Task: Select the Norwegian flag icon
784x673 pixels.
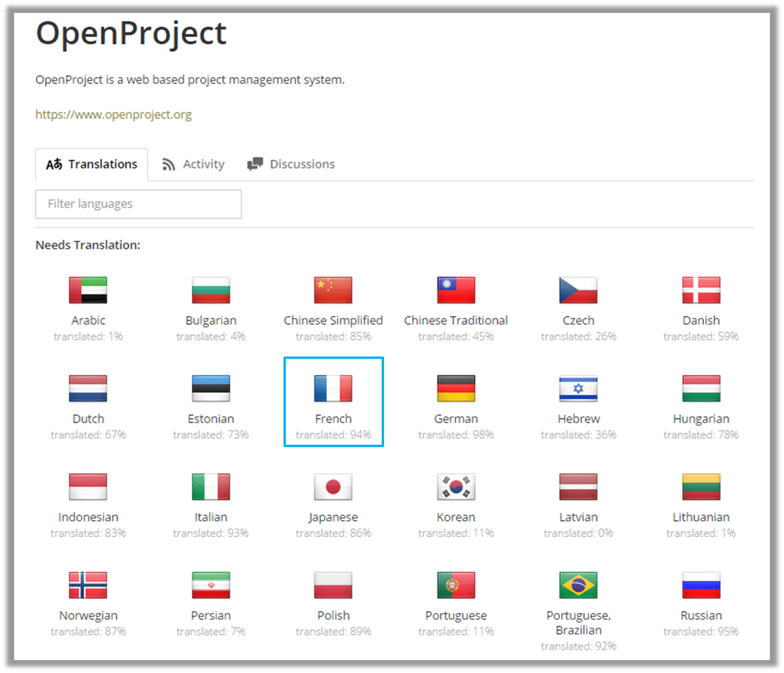Action: (x=88, y=585)
